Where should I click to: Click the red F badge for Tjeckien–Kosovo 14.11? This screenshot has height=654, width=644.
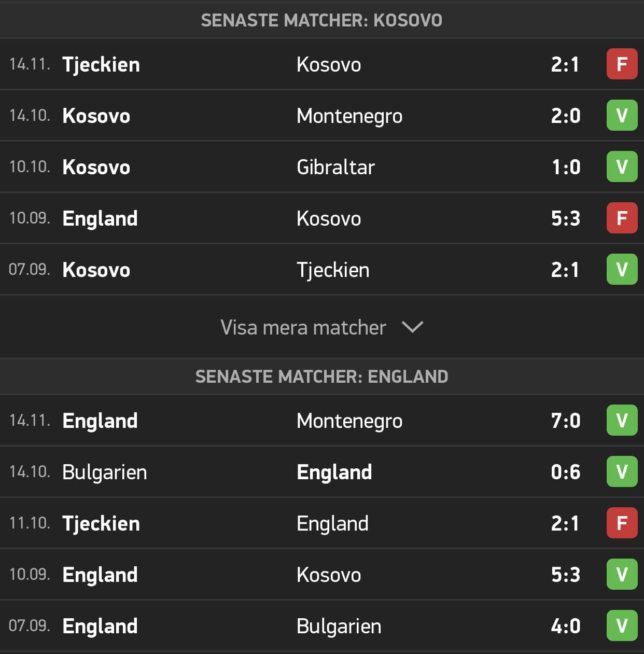pyautogui.click(x=622, y=64)
